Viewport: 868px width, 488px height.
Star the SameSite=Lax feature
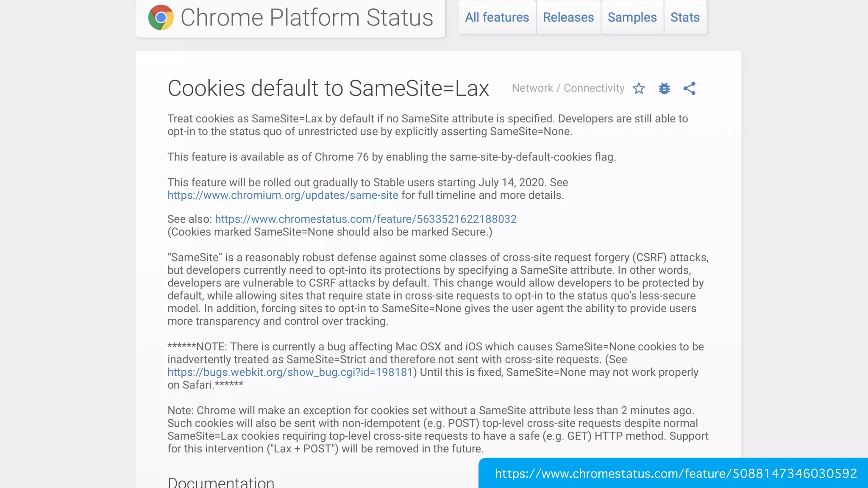tap(639, 89)
